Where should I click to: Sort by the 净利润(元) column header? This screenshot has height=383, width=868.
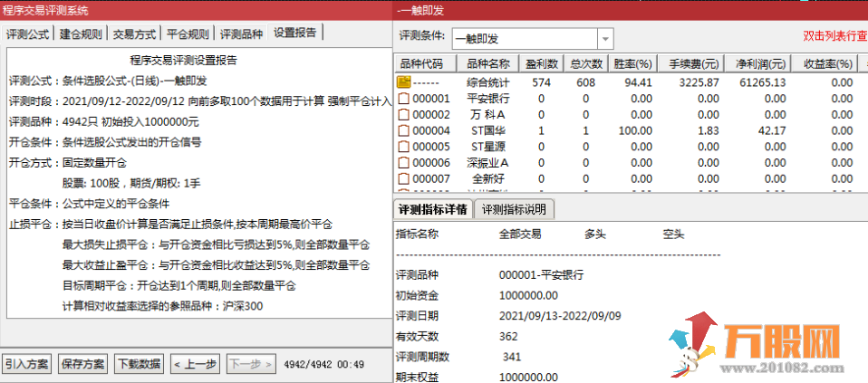coord(758,63)
